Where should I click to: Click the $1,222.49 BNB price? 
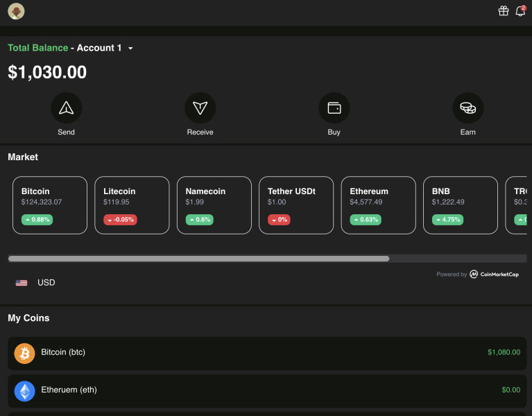tap(448, 202)
